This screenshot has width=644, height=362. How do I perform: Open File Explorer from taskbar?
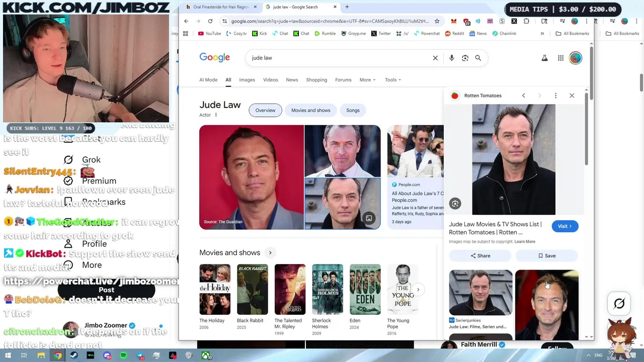point(41,355)
